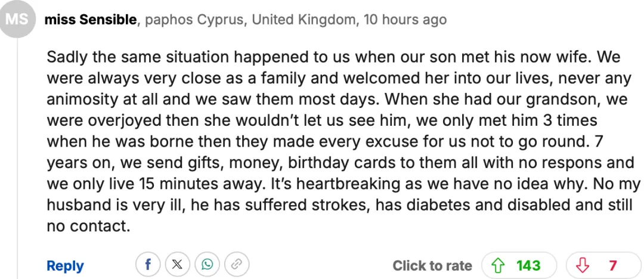Share comment on X (Twitter)

point(177,264)
